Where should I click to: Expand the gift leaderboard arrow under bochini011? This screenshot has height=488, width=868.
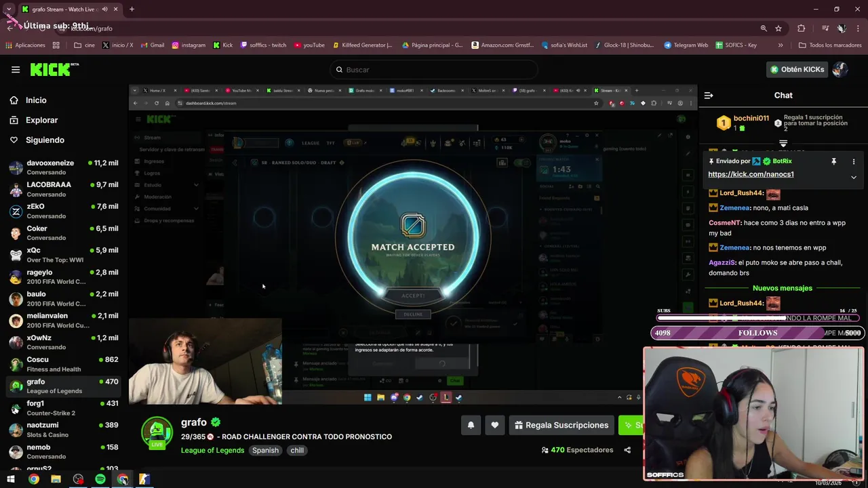pyautogui.click(x=783, y=144)
